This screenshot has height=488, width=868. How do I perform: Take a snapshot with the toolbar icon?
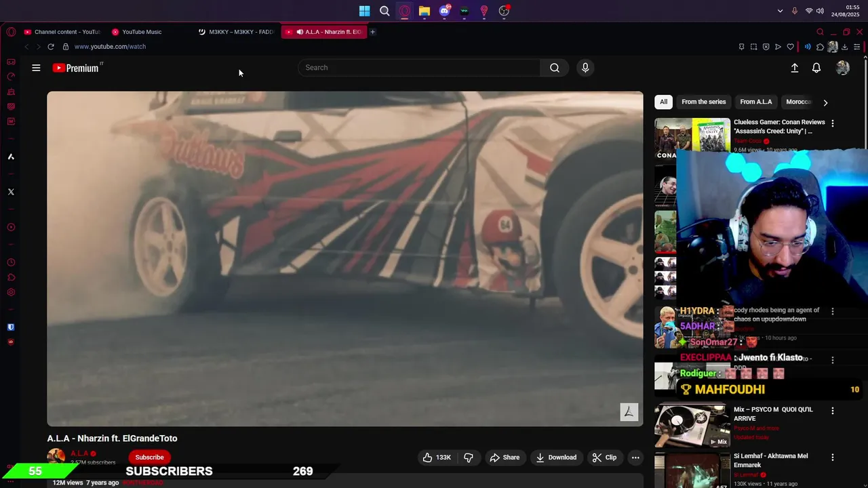(753, 47)
